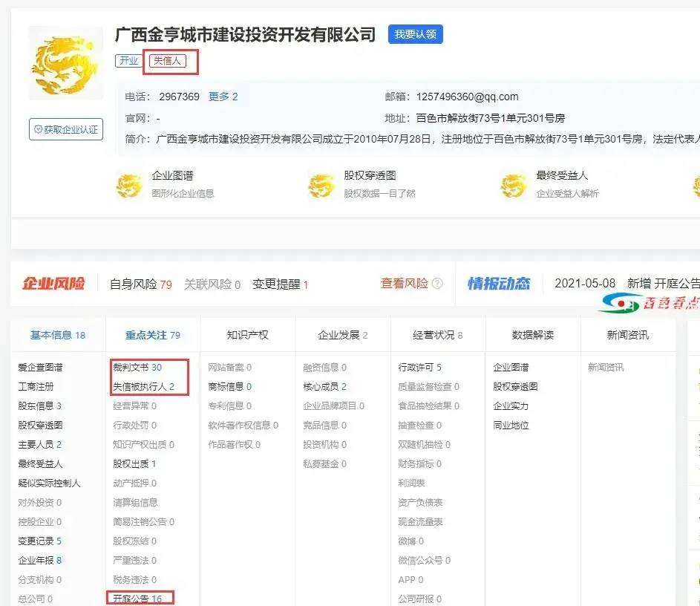
Task: Open 经营异常 0 entry
Action: click(x=135, y=406)
